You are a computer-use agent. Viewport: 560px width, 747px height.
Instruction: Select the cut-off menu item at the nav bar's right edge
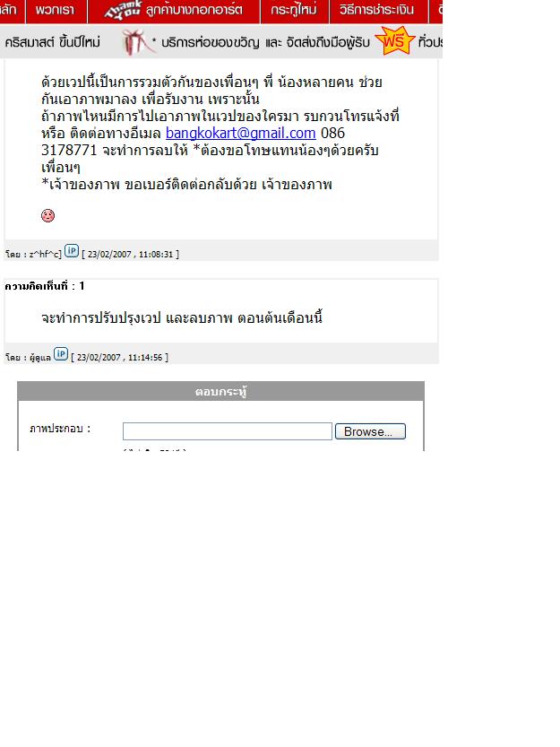pyautogui.click(x=435, y=11)
